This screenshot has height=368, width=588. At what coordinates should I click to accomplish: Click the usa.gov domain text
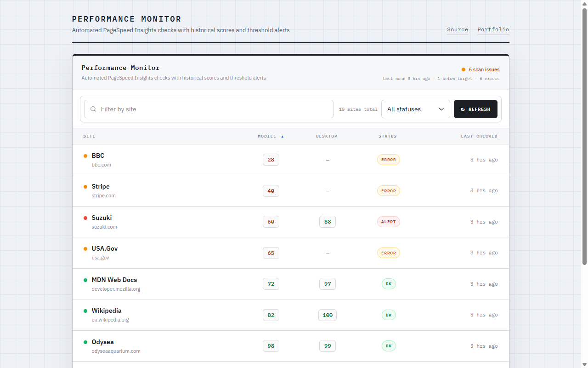click(x=101, y=258)
